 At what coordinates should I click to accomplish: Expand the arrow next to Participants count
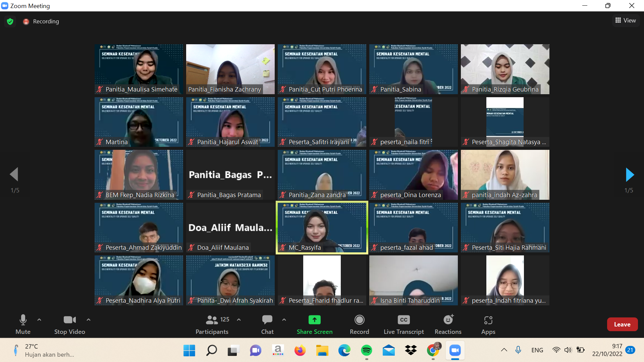tap(239, 320)
